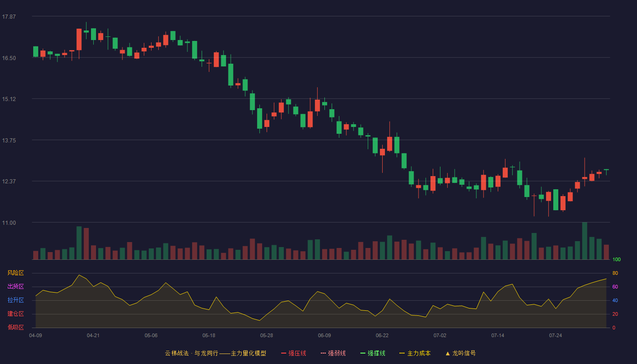Toggle the 龙吟信号 legend entry
This screenshot has width=637, height=364.
pos(460,353)
